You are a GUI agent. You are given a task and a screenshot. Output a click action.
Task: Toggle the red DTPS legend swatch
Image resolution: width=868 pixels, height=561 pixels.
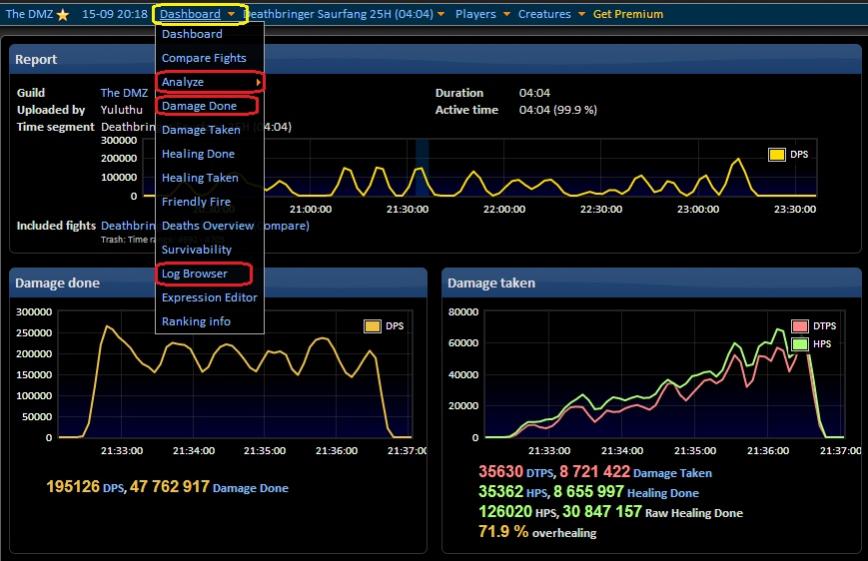click(x=800, y=327)
